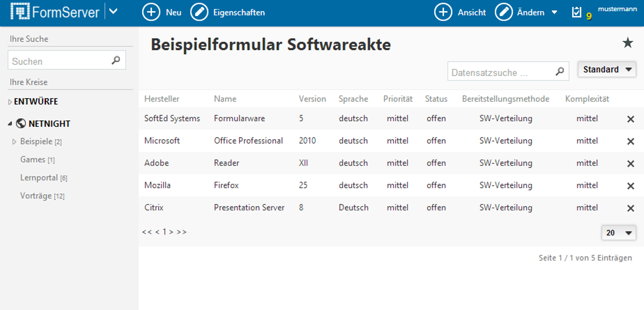The image size is (644, 310).
Task: Sort by Name column header
Action: click(225, 99)
